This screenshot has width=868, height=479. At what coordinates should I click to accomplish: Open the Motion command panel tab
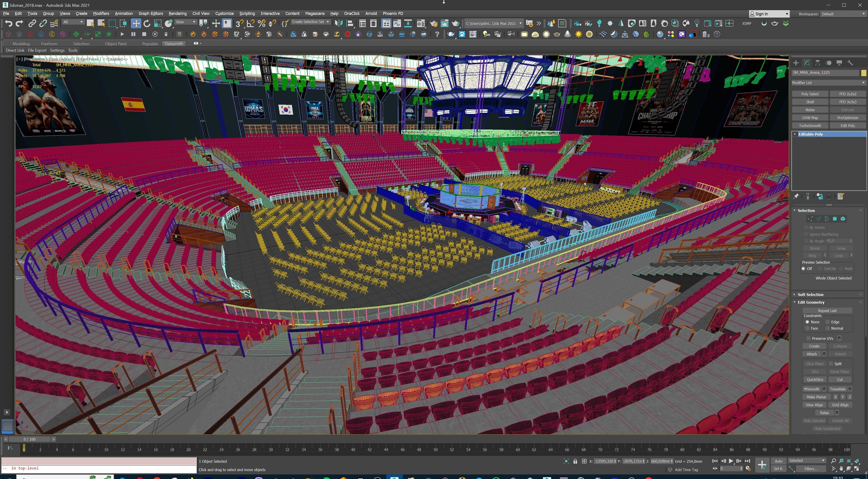pos(829,63)
